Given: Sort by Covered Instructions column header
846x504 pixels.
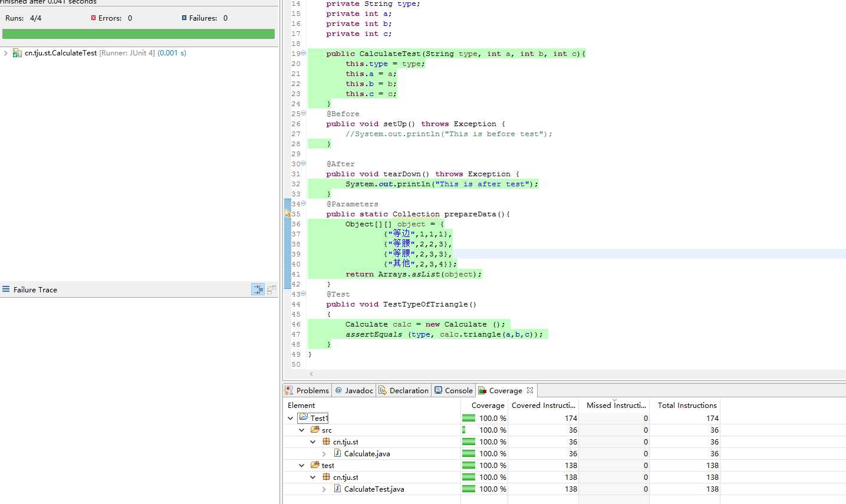Looking at the screenshot, I should (543, 405).
